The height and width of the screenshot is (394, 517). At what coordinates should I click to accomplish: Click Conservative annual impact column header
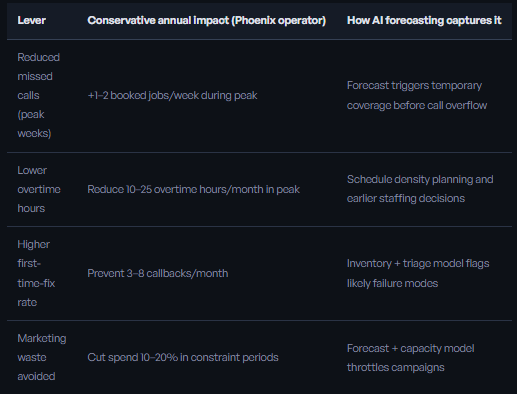point(207,20)
